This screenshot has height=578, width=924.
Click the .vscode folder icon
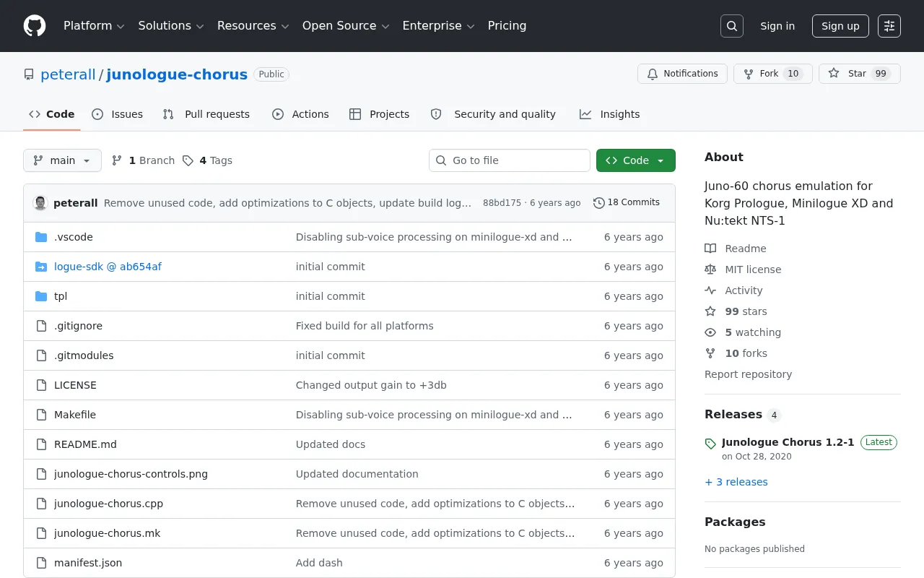click(41, 237)
